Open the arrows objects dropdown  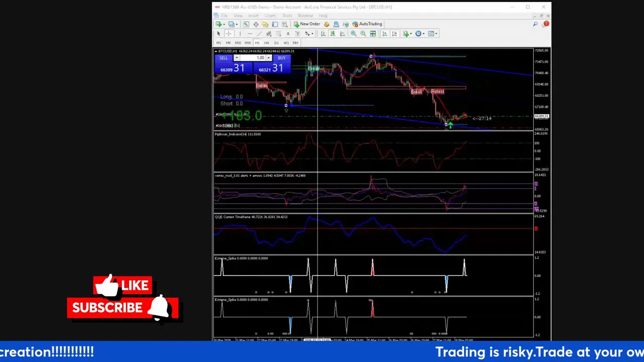click(x=309, y=34)
